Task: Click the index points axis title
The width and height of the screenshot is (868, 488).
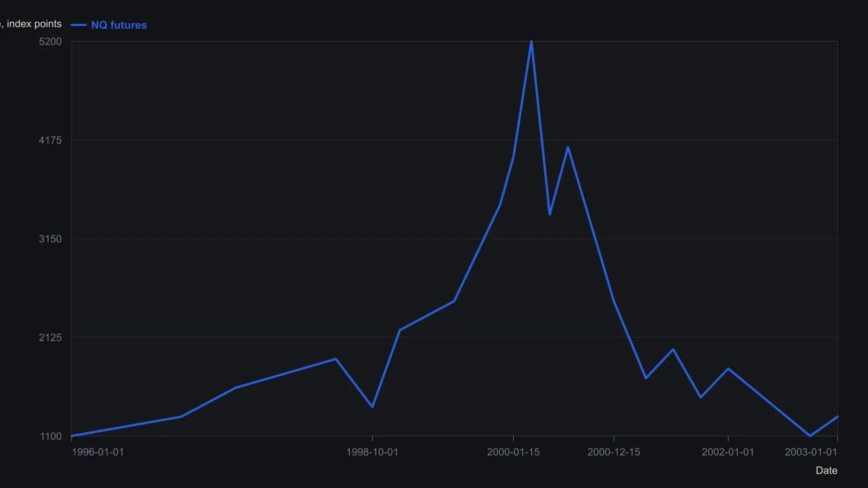Action: (31, 24)
